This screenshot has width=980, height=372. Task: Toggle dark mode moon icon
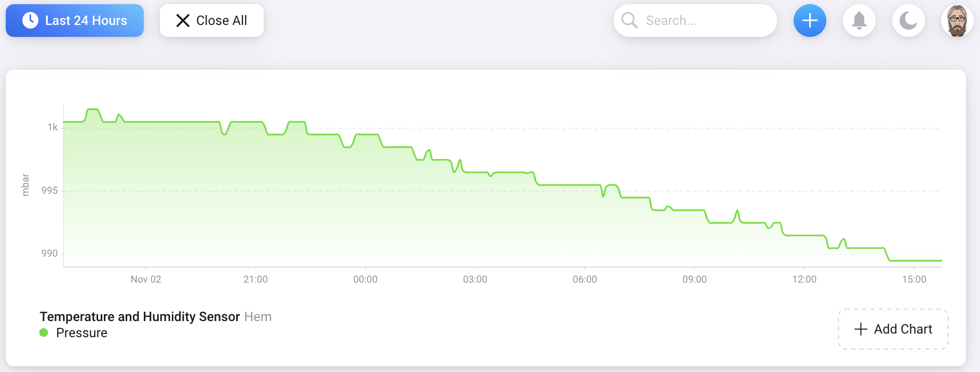coord(908,21)
